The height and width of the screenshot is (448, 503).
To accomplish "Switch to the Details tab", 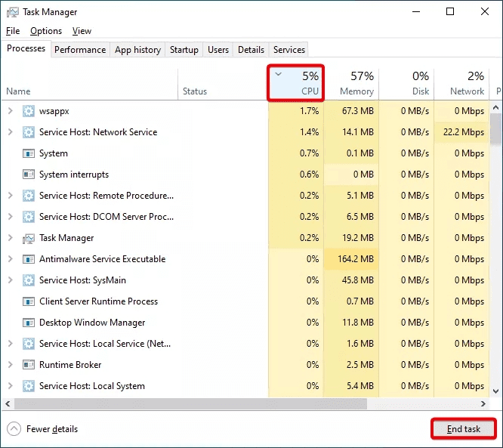I will coord(251,50).
